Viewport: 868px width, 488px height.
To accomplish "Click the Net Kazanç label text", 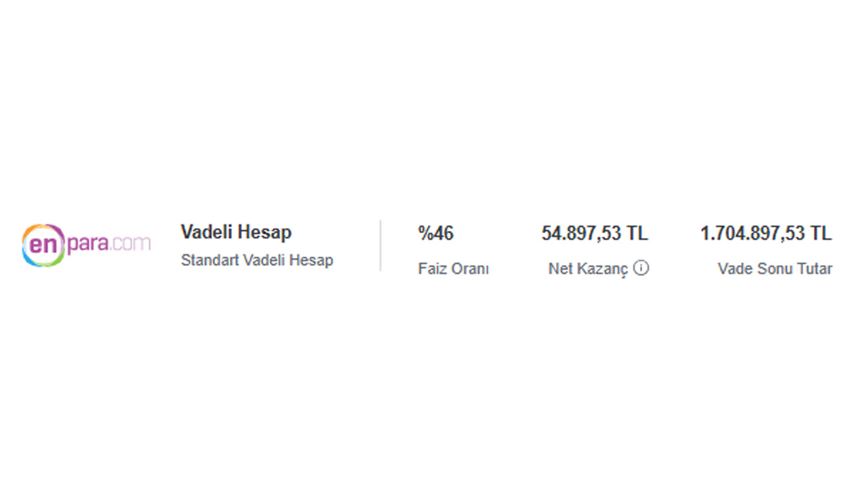I will 589,270.
